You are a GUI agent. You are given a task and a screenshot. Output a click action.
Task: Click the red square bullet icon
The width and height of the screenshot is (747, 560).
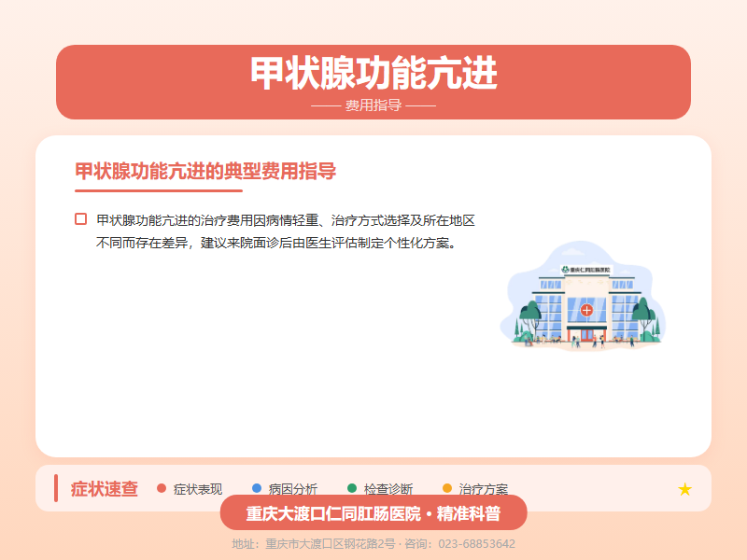[81, 219]
